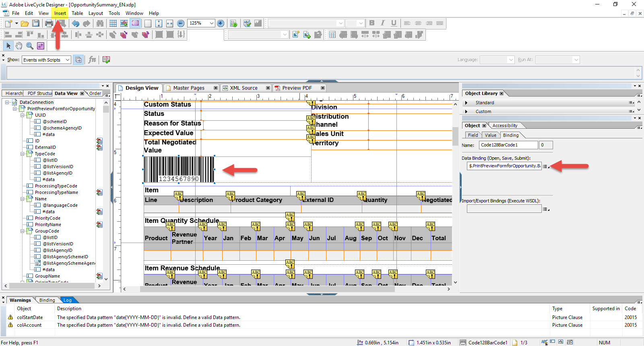Save the form using the floppy icon
This screenshot has height=346, width=644.
[36, 23]
